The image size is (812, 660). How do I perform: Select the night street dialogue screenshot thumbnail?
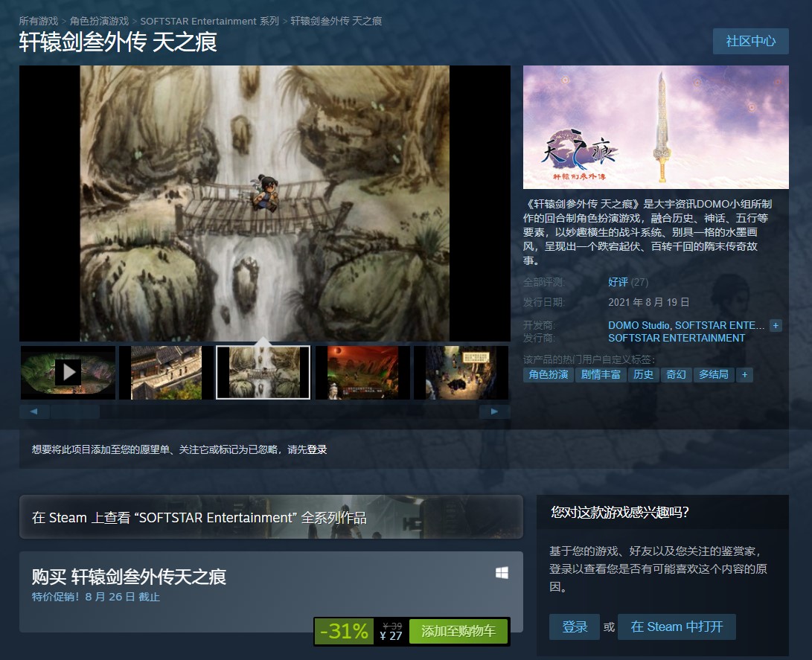(461, 372)
